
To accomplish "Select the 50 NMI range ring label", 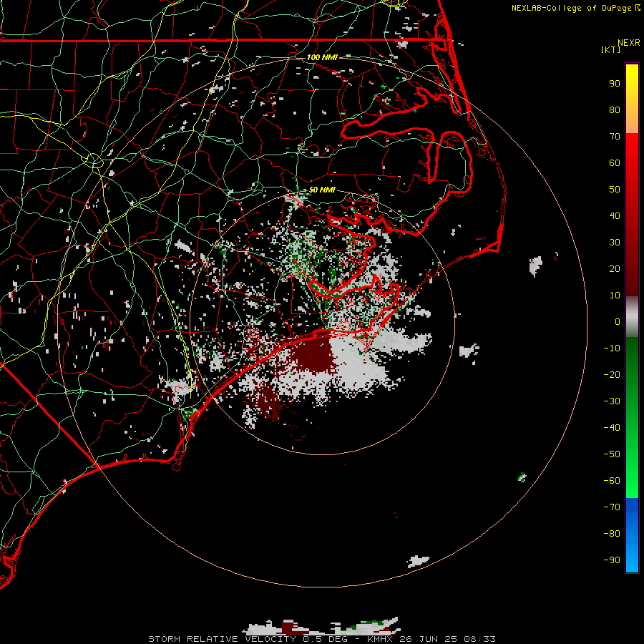I will coord(322,190).
